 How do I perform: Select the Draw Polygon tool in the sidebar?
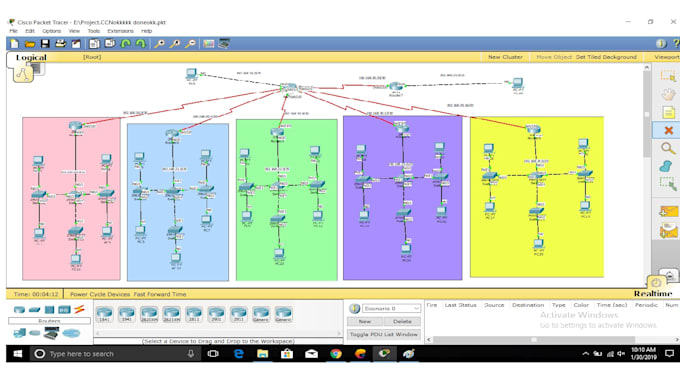(667, 167)
